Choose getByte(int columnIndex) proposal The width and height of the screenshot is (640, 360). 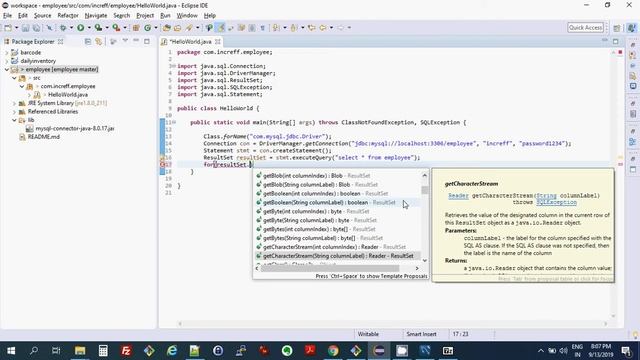point(337,211)
